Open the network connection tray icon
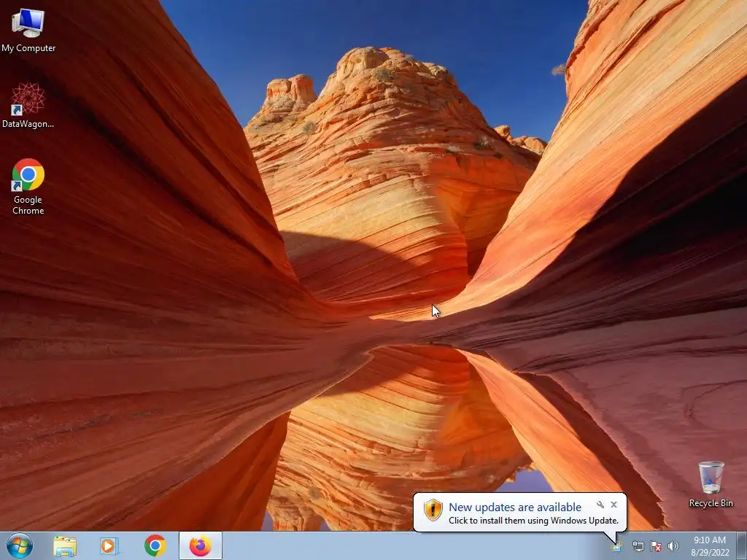 pos(638,546)
